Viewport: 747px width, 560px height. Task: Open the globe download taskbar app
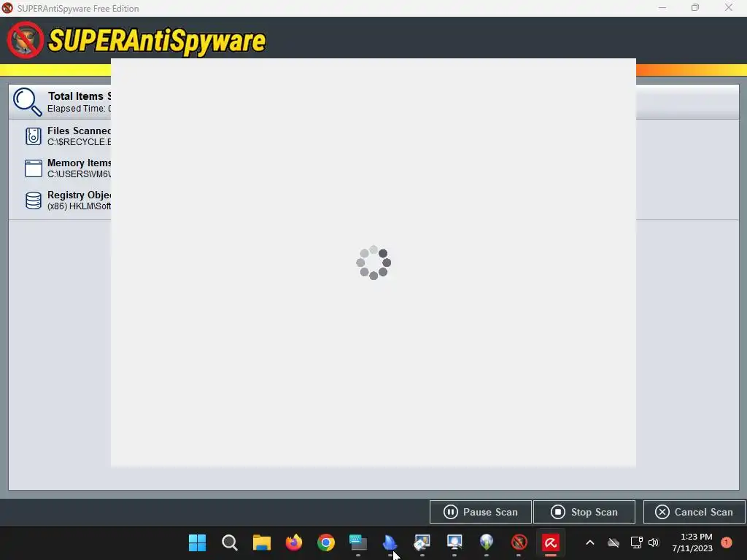point(487,542)
